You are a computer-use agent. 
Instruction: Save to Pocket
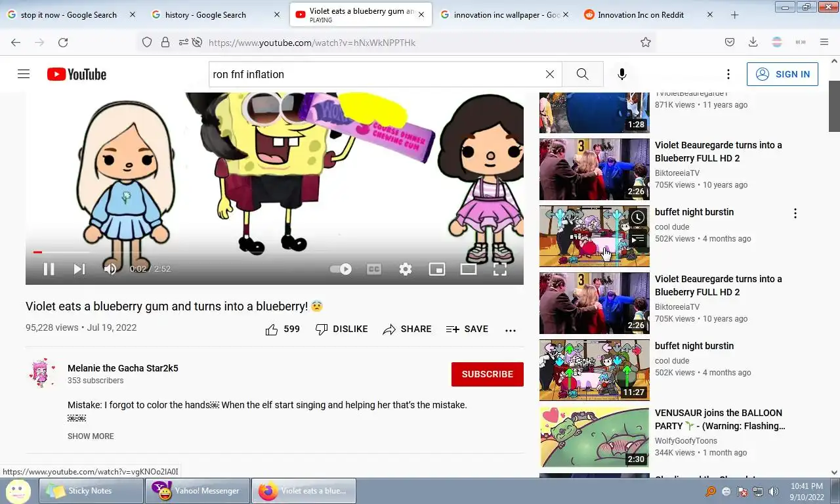pos(730,43)
